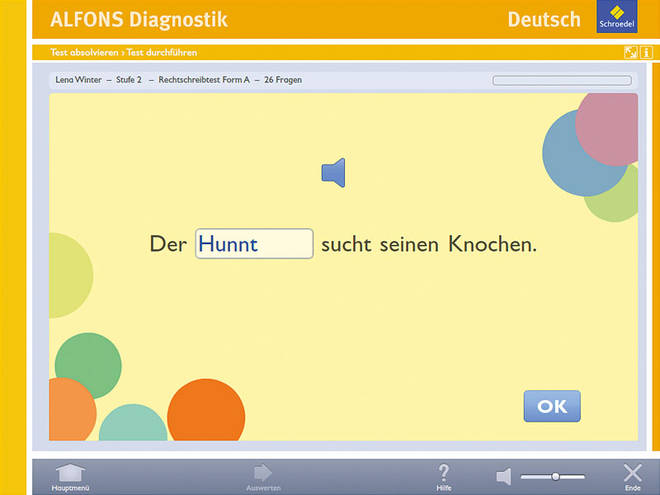Click the Rechtschreibtest Form A label
Viewport: 660px width, 495px height.
(204, 80)
